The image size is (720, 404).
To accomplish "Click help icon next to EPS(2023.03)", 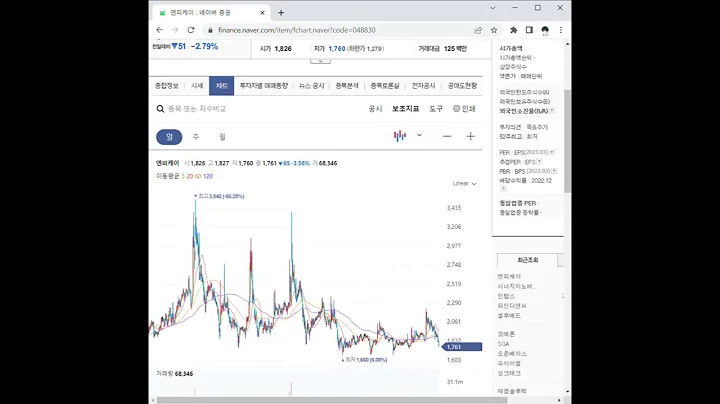I will (552, 152).
